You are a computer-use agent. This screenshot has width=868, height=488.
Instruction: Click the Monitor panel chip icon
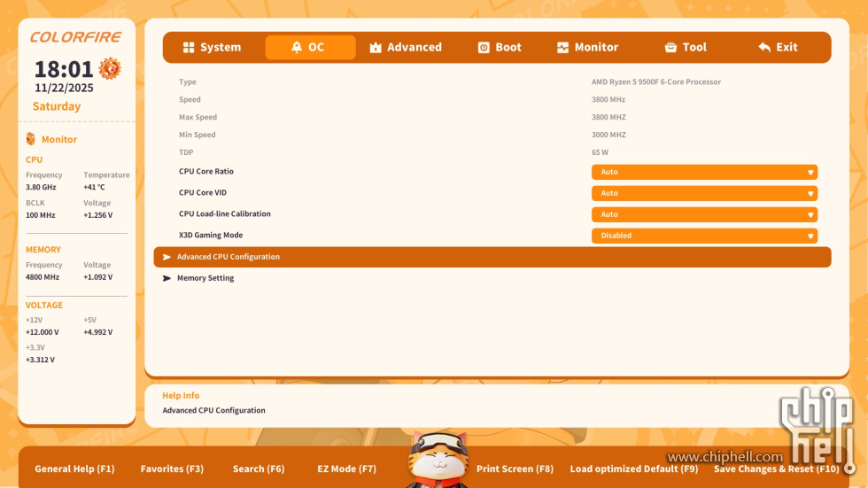(x=31, y=139)
